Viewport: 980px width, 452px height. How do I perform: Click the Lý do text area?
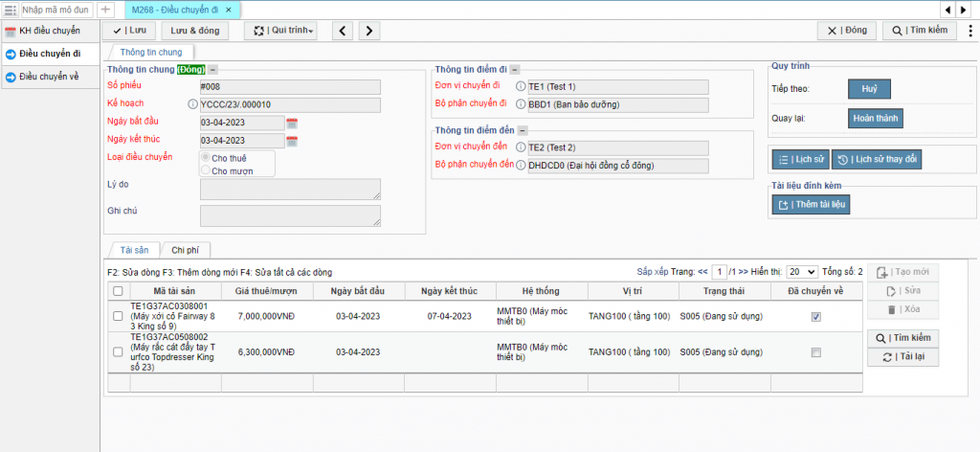(x=290, y=190)
